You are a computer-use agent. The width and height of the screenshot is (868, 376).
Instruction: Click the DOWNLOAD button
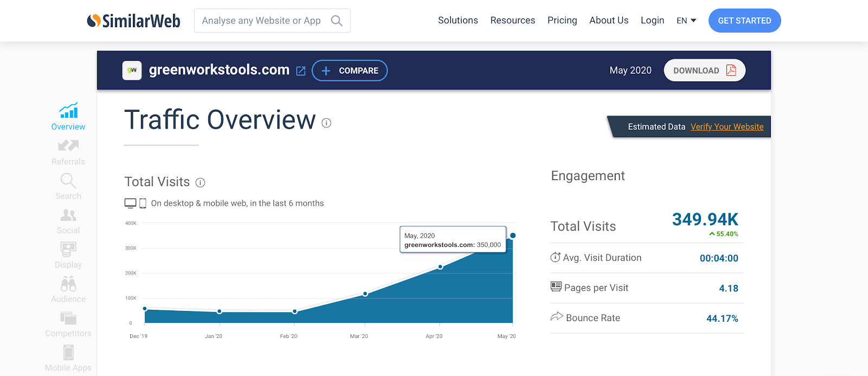click(x=705, y=71)
